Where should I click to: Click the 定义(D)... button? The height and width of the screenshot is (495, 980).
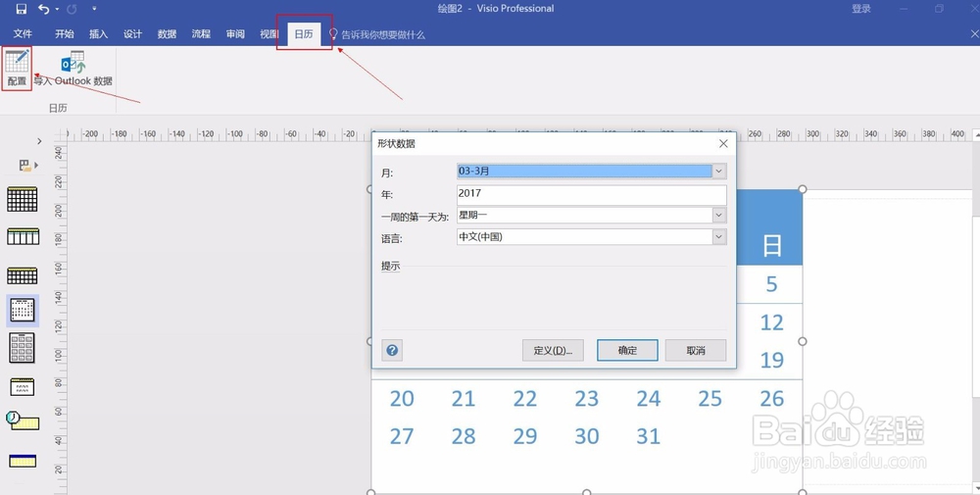tap(553, 350)
